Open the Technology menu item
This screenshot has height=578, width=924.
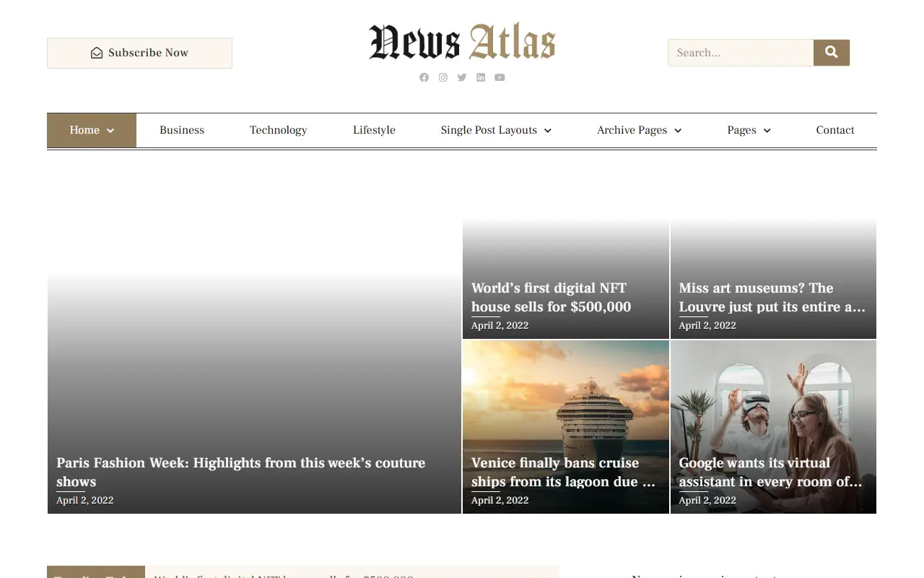point(278,130)
